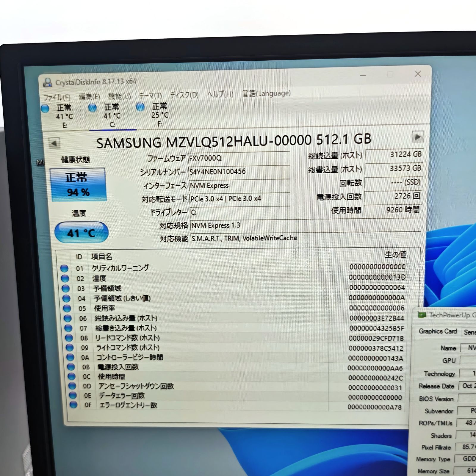476x476 pixels.
Task: Click the serial number field S4Y4NE0N100456
Action: 239,172
